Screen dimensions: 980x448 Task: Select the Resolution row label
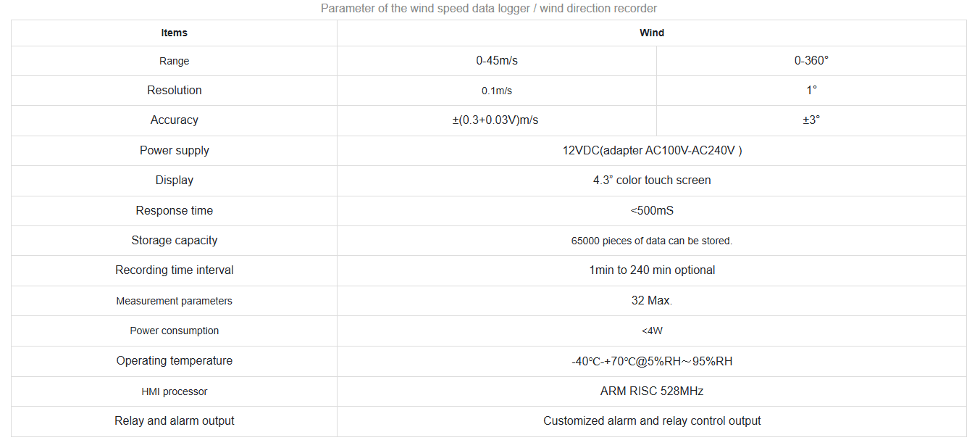click(174, 91)
